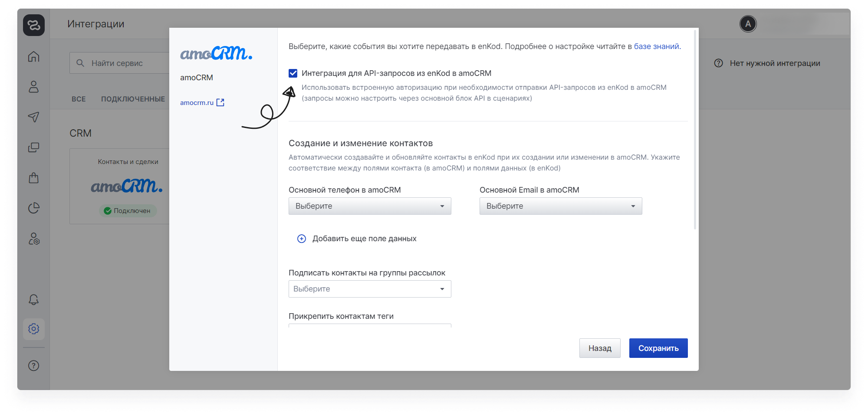Open the help question mark in sidebar

tap(34, 366)
